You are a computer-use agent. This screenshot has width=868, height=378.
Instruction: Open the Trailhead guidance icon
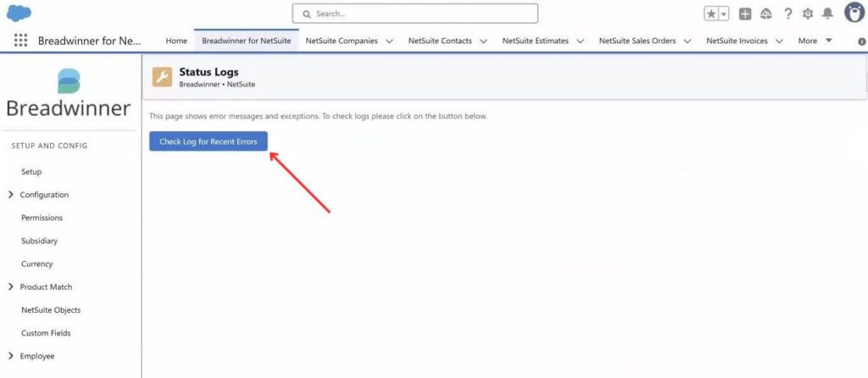point(766,14)
